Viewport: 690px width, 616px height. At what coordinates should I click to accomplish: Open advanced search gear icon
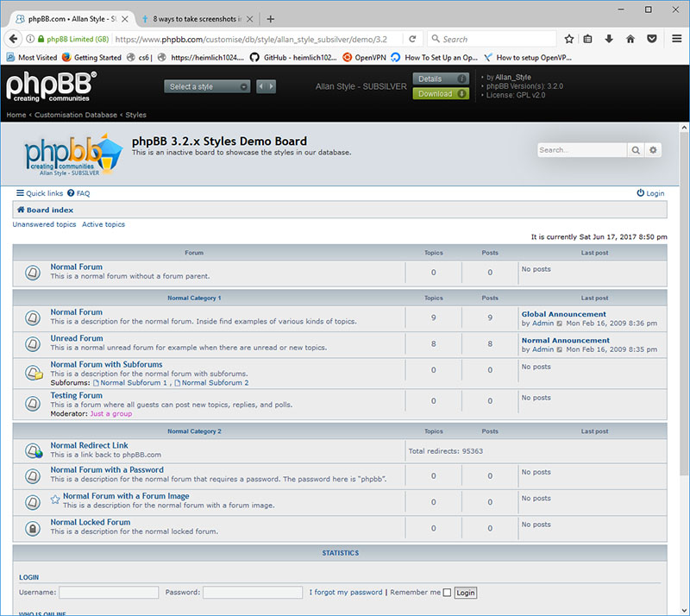pyautogui.click(x=653, y=150)
